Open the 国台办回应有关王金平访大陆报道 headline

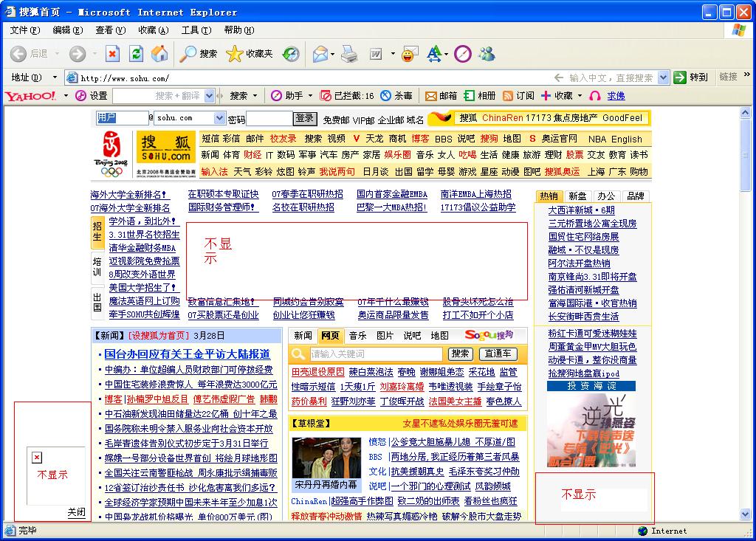tap(187, 354)
